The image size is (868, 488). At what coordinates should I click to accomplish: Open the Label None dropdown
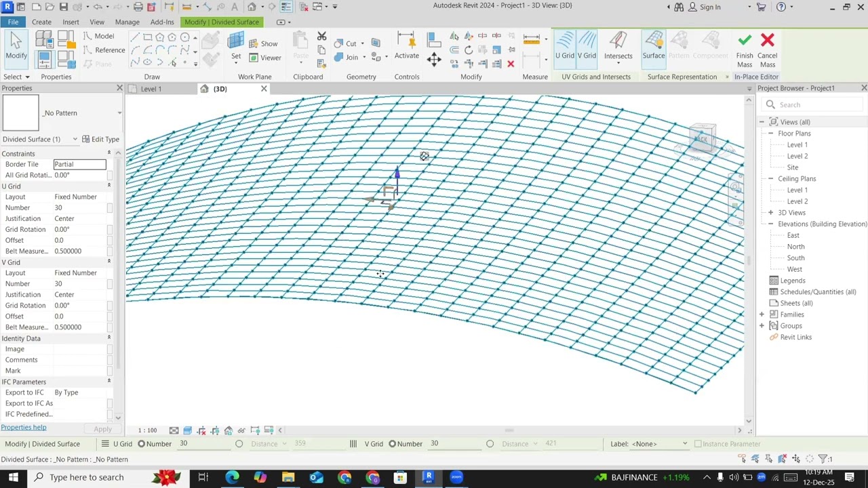pyautogui.click(x=660, y=444)
